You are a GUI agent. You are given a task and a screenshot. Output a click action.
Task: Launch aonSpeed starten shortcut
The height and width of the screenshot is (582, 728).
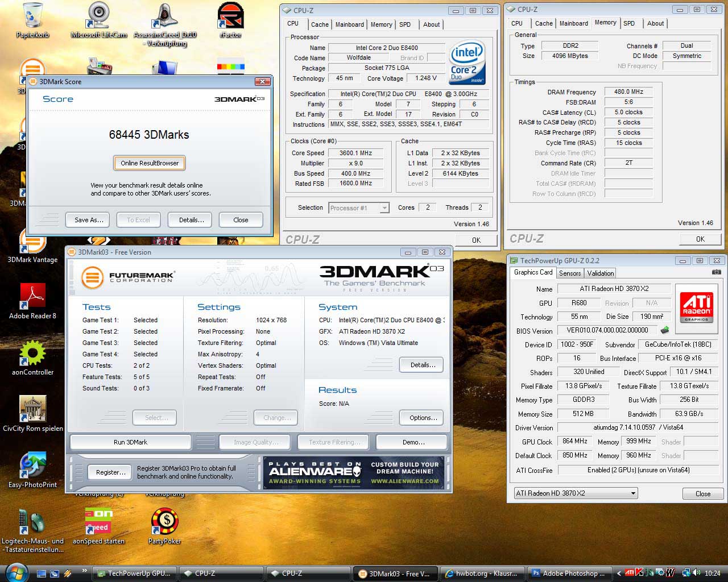tap(99, 526)
